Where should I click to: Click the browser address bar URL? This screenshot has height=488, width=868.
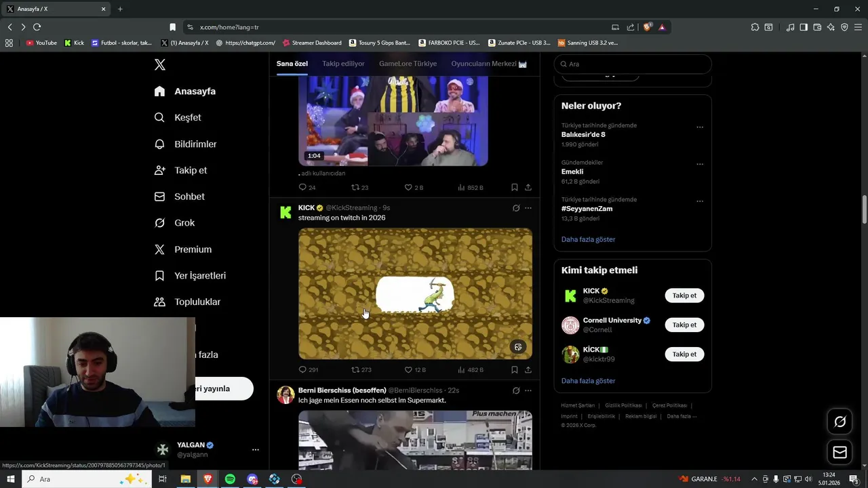229,27
